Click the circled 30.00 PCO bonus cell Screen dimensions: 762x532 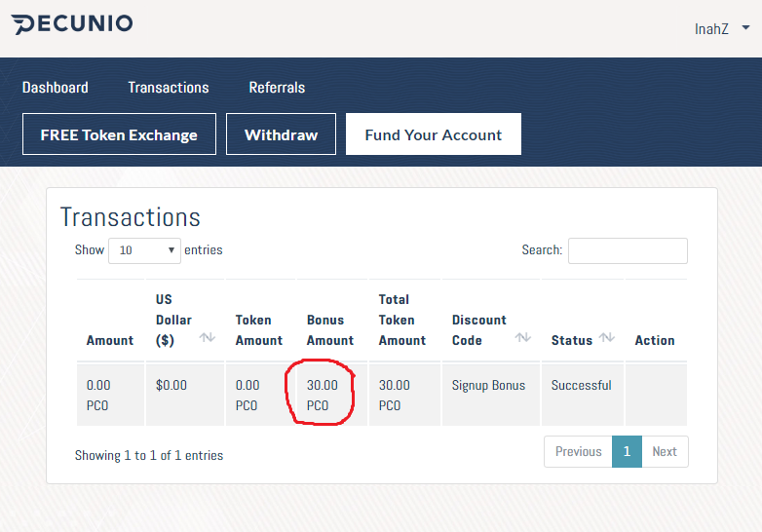point(323,395)
